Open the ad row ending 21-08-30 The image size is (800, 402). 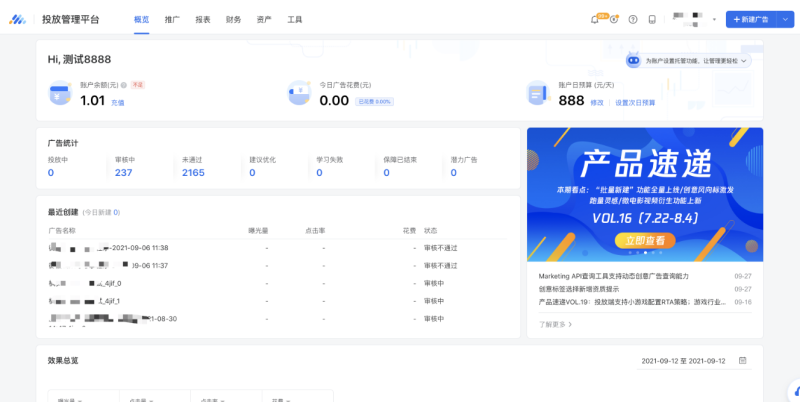113,319
